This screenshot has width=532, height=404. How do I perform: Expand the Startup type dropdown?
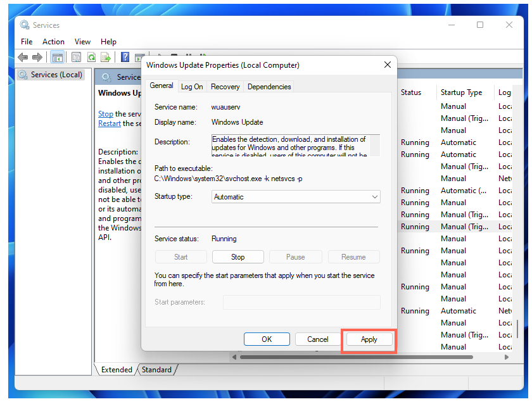coord(296,197)
